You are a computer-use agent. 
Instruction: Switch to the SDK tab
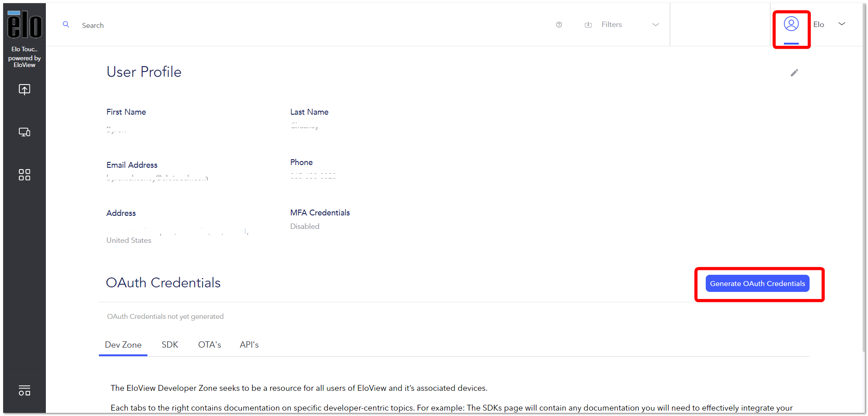tap(170, 344)
